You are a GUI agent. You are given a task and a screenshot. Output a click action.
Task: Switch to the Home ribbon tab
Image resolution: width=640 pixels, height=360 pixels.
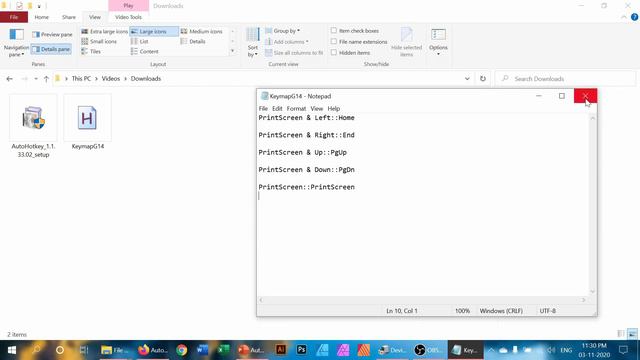(41, 17)
